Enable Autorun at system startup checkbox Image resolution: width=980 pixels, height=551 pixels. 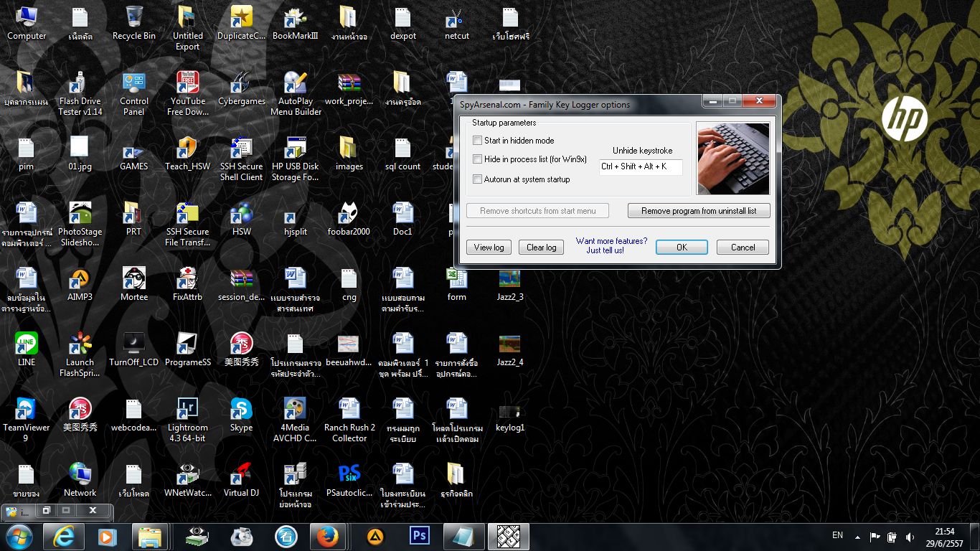478,179
